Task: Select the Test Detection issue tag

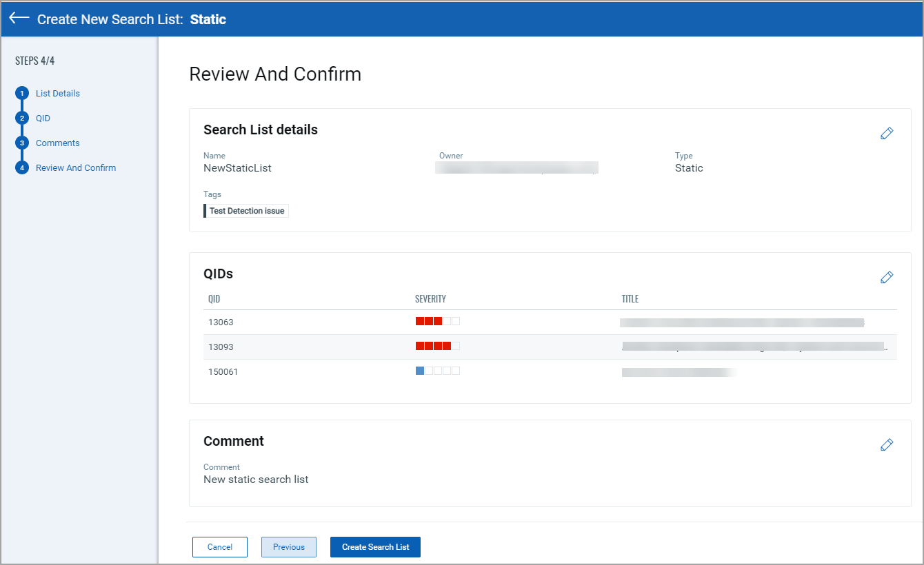Action: (x=245, y=210)
